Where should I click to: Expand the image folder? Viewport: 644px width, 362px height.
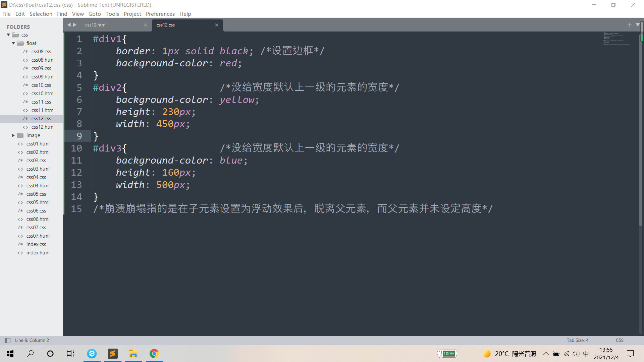pyautogui.click(x=13, y=135)
